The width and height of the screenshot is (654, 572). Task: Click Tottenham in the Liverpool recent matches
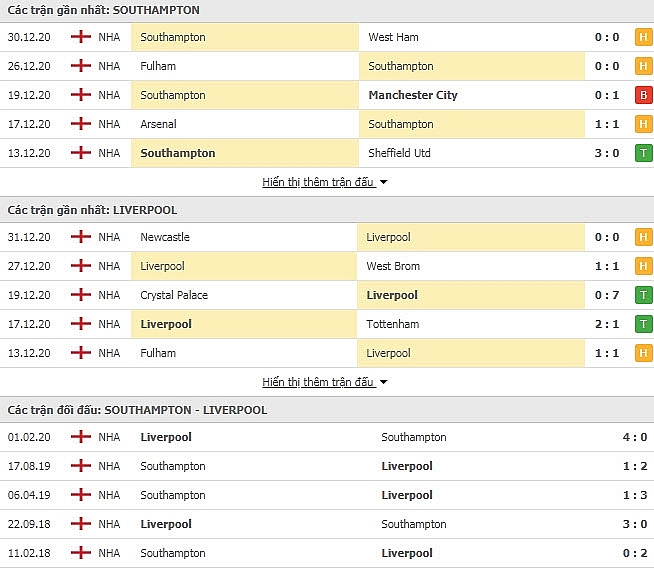[x=392, y=324]
